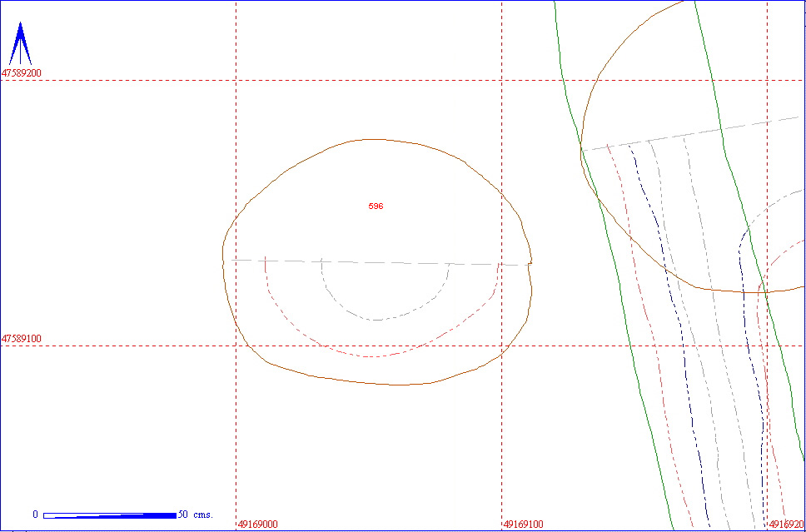Click the northing label 47589200

[22, 73]
